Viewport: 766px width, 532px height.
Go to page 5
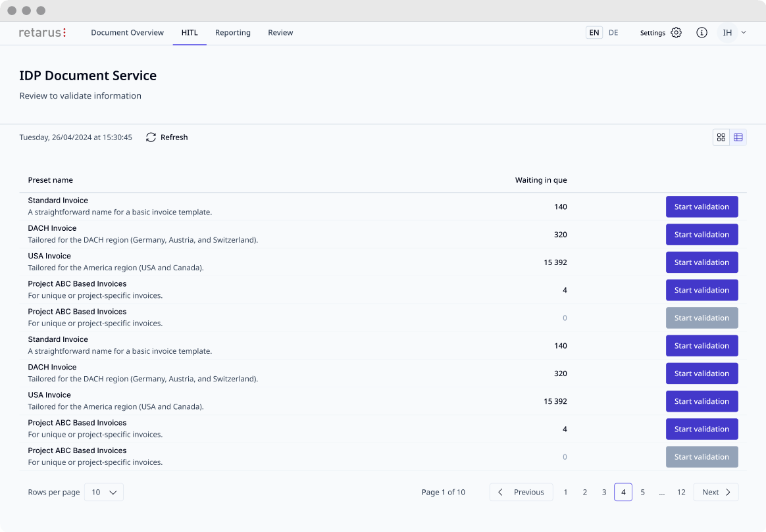click(x=642, y=492)
